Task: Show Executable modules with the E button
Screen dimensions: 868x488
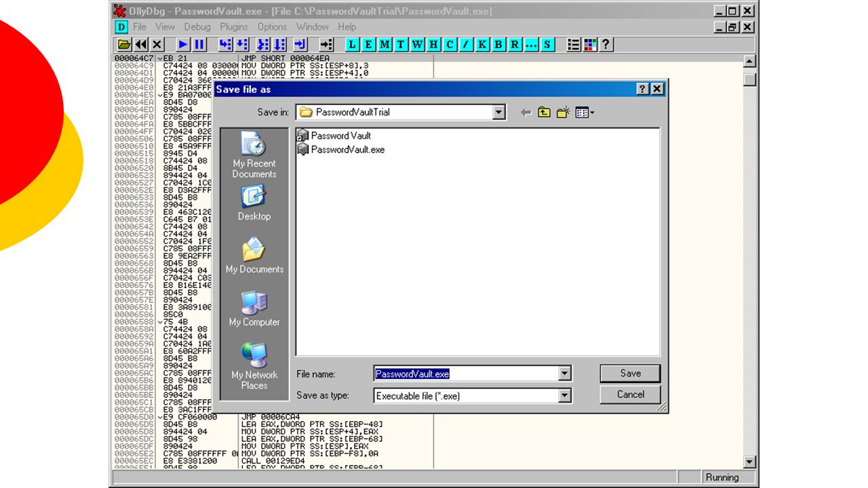Action: pos(368,45)
